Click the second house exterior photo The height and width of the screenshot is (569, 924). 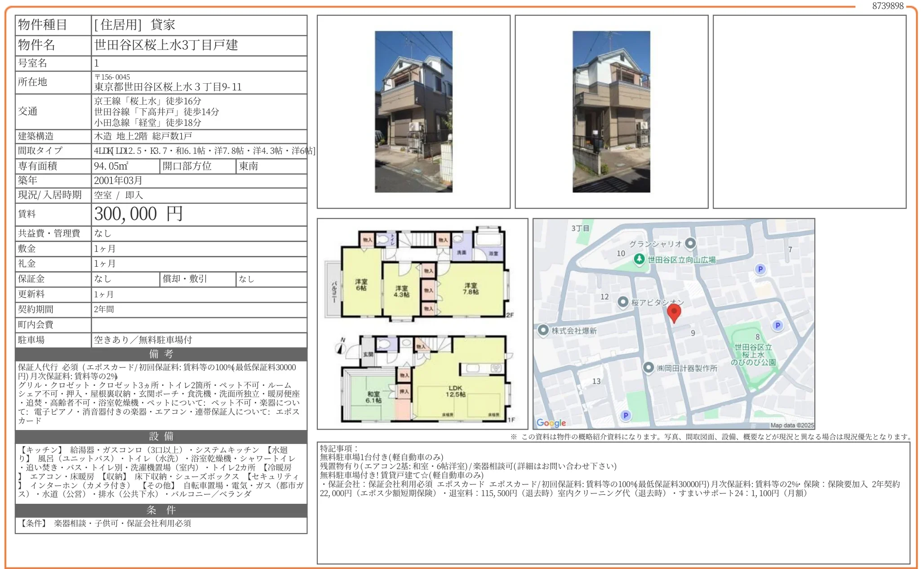point(611,112)
